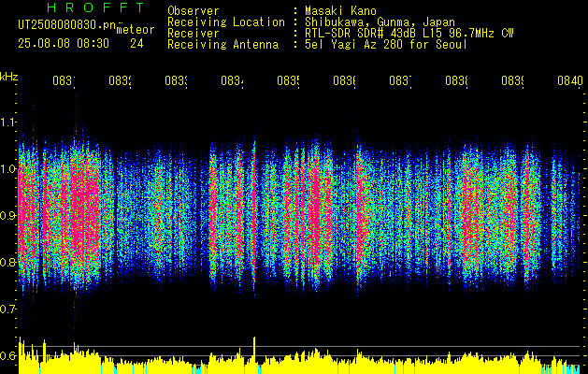
Task: Click the name Masaki Kano
Action: pyautogui.click(x=340, y=10)
